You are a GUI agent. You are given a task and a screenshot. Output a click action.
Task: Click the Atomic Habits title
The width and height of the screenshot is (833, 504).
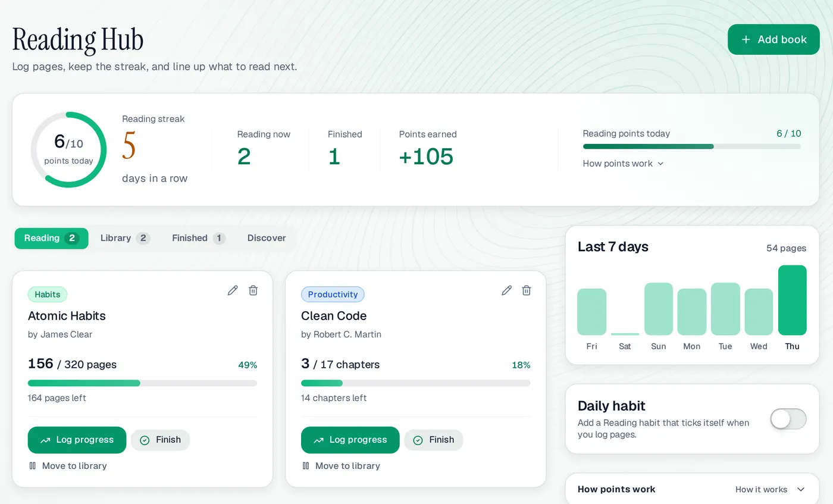[x=67, y=316]
